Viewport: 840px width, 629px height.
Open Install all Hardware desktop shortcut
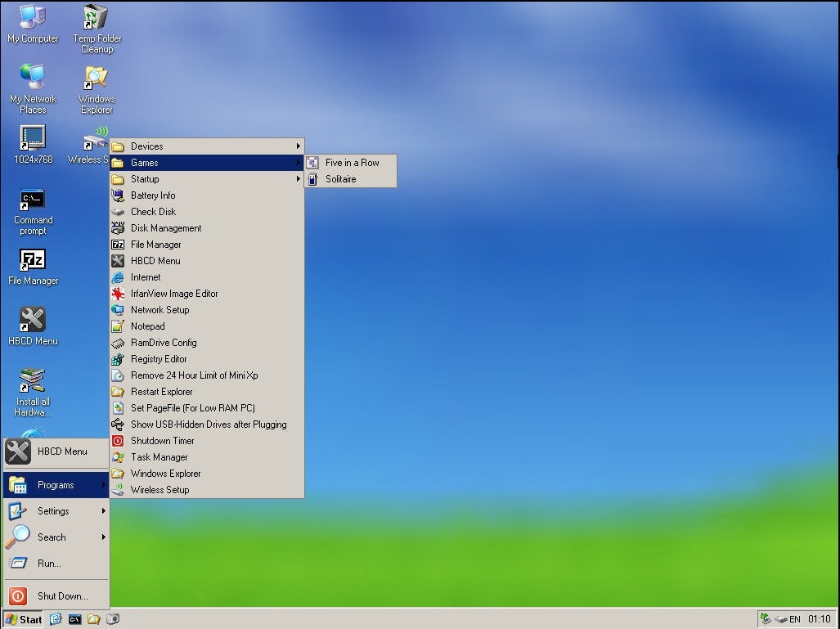tap(33, 392)
